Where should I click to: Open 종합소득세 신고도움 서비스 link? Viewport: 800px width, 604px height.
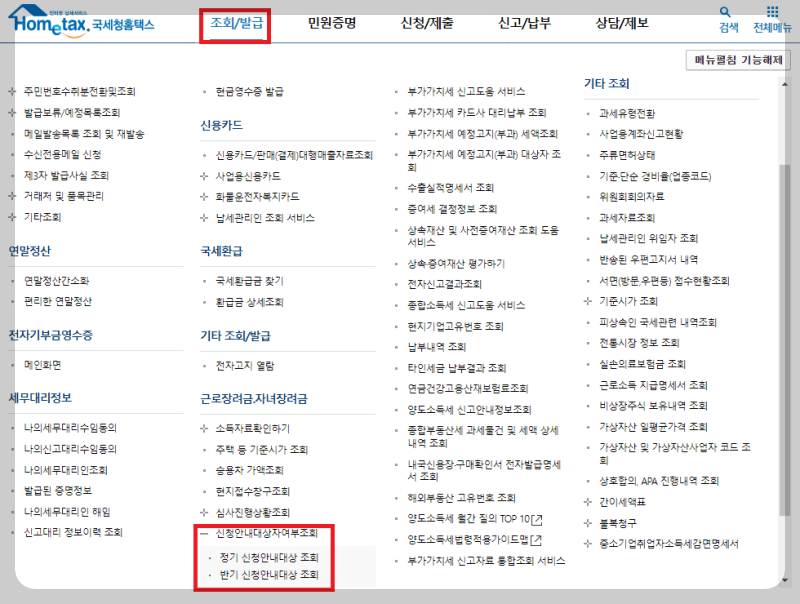point(466,305)
